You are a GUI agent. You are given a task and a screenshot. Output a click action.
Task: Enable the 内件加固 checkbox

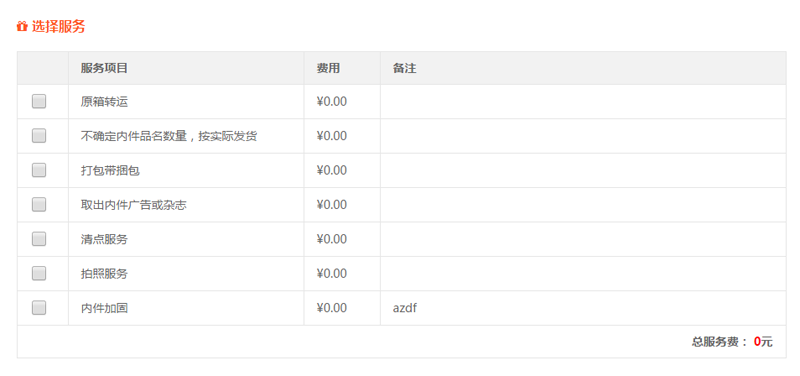click(x=39, y=308)
